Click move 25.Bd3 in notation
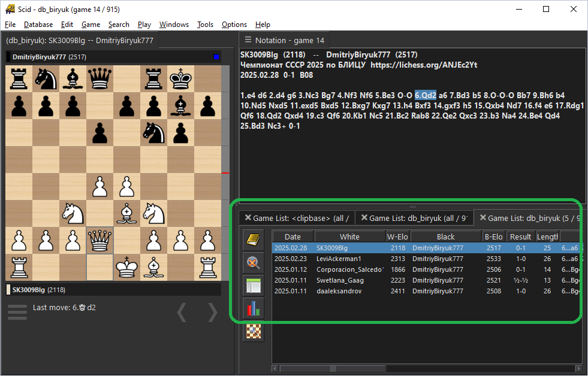The width and height of the screenshot is (588, 376). (253, 126)
